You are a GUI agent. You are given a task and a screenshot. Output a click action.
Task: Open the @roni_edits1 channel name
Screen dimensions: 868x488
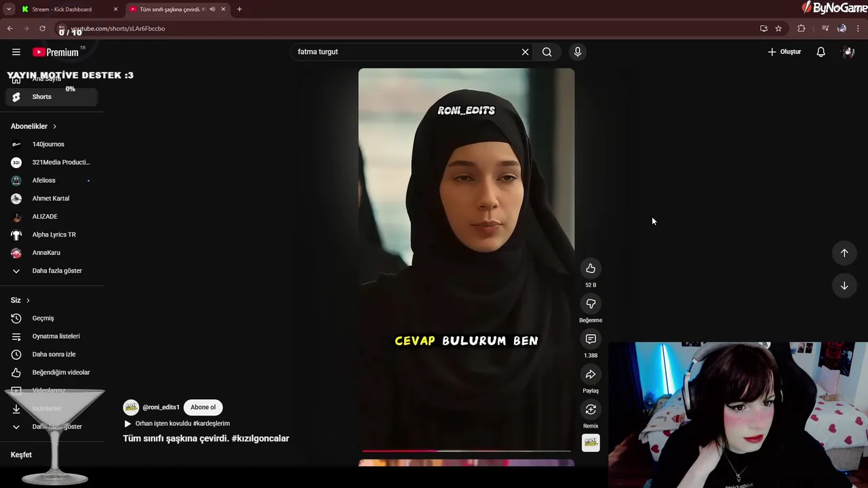(161, 407)
